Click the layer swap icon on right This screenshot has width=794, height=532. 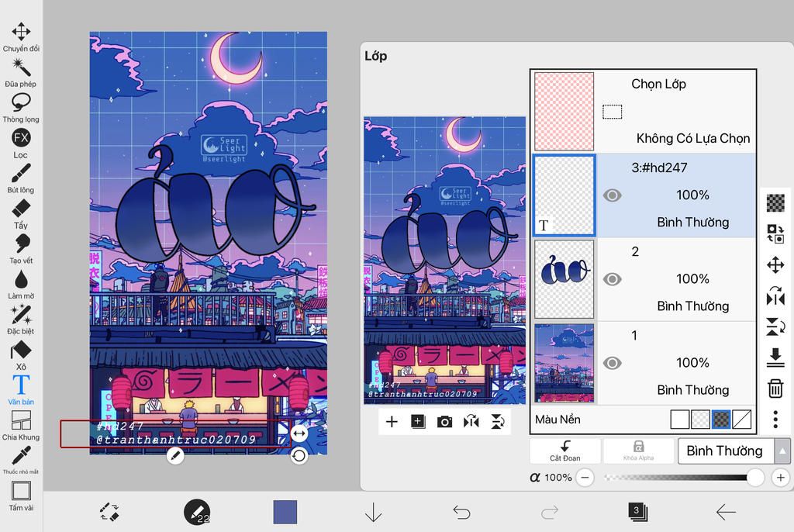775,233
